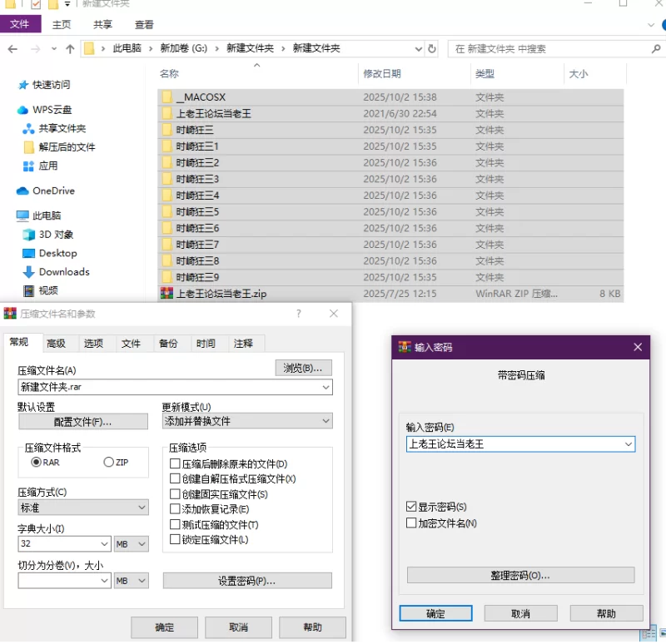The height and width of the screenshot is (644, 666).
Task: Click help question mark in compression dialog
Action: click(299, 314)
